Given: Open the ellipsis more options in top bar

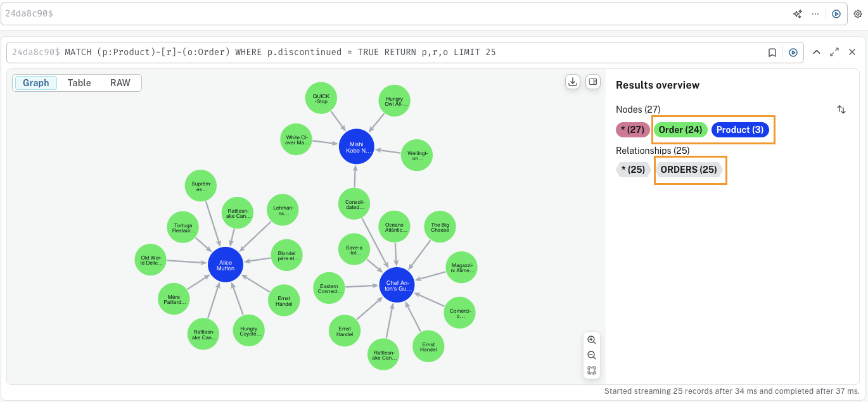Looking at the screenshot, I should point(815,13).
